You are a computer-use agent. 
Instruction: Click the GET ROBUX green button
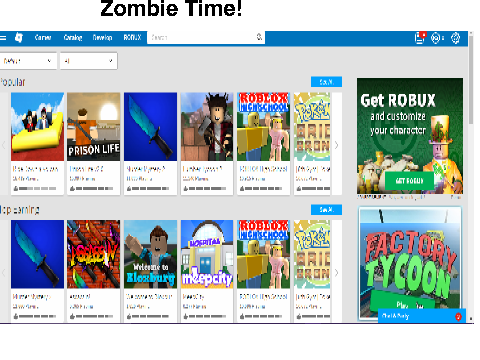coord(409,181)
